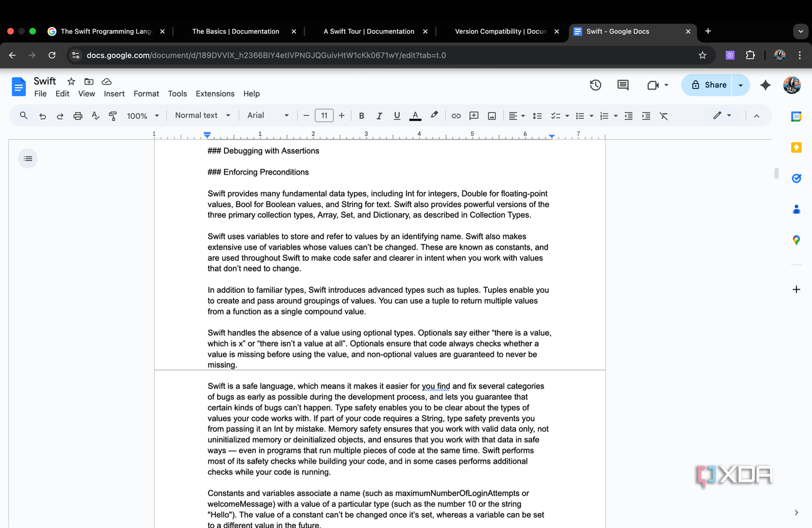Toggle underline formatting
Viewport: 812px width, 528px height.
tap(397, 116)
